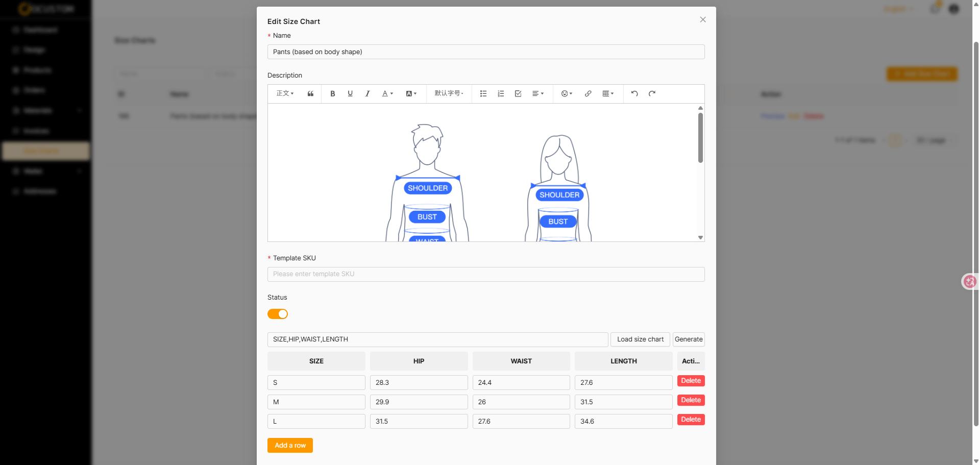Viewport: 980px width, 465px height.
Task: Insert a numbered list
Action: [501, 94]
